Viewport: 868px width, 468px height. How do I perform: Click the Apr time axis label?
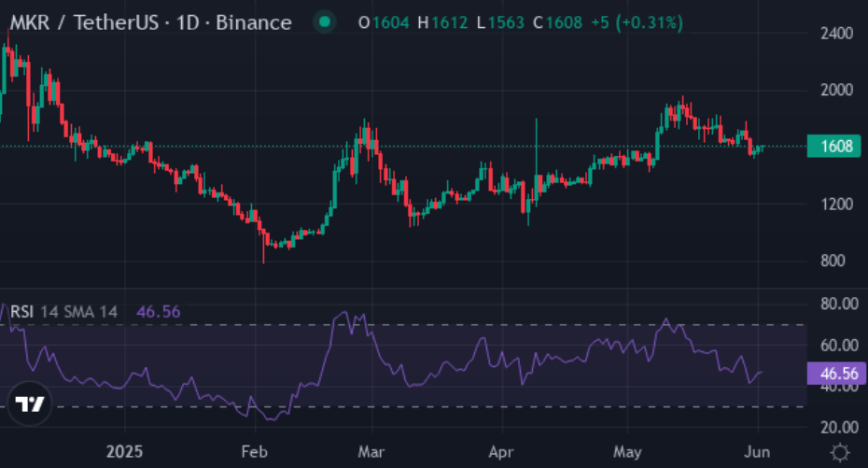coord(501,452)
